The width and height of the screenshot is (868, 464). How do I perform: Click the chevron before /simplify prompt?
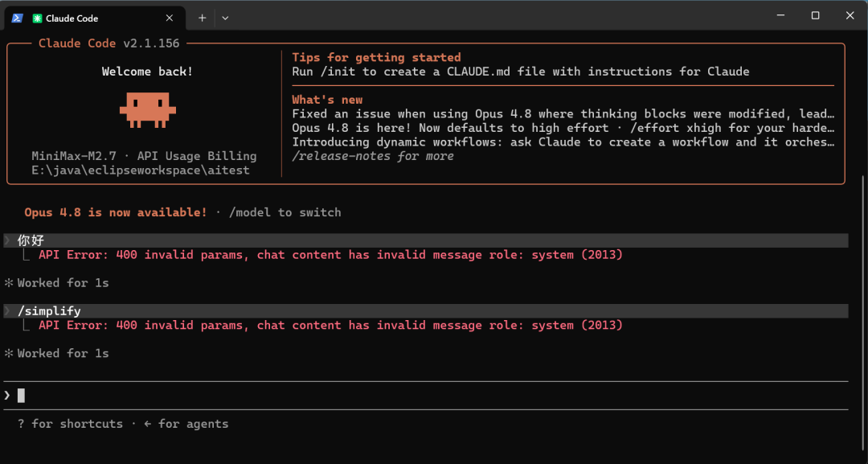click(x=7, y=310)
